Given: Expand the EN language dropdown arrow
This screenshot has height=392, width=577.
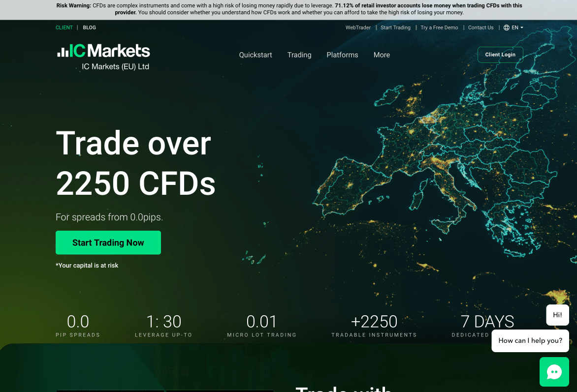Looking at the screenshot, I should [522, 28].
